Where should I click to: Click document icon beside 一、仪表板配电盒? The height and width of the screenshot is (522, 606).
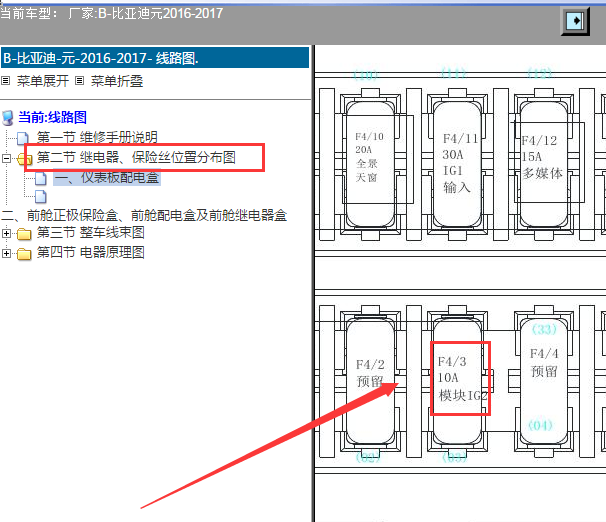tap(41, 179)
